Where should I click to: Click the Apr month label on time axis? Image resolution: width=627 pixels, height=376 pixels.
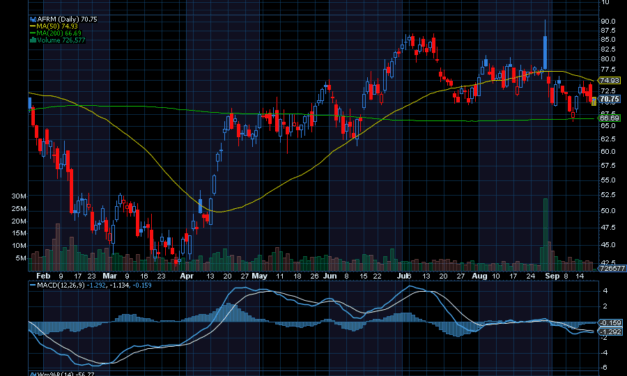186,276
